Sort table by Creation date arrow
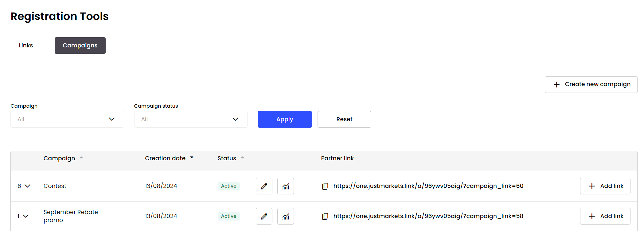Viewport: 644px width, 231px height. 192,158
